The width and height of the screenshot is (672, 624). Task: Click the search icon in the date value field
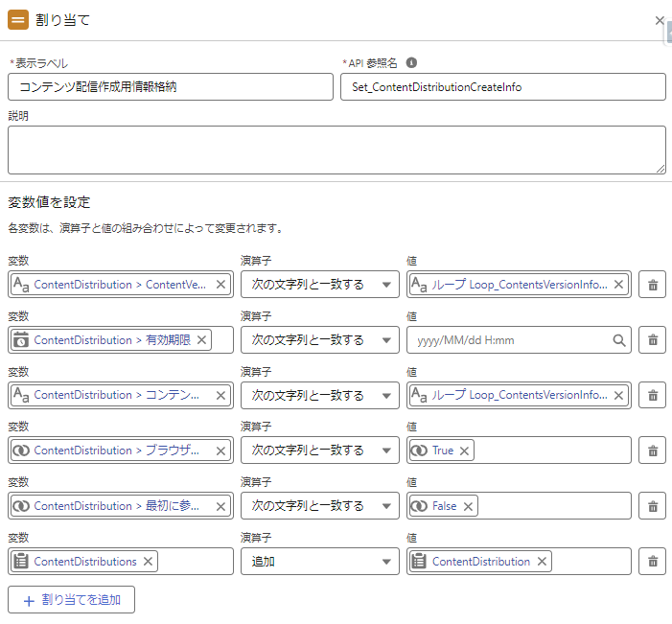click(619, 340)
